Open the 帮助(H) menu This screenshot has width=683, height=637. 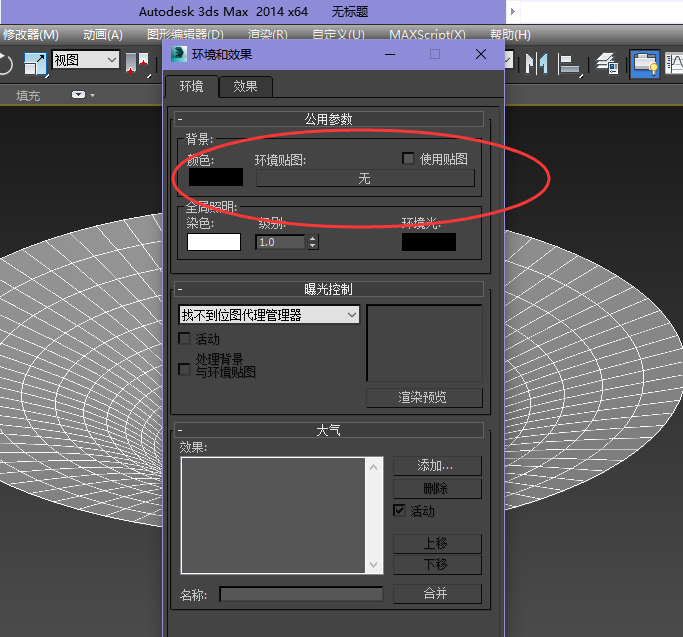pyautogui.click(x=510, y=34)
